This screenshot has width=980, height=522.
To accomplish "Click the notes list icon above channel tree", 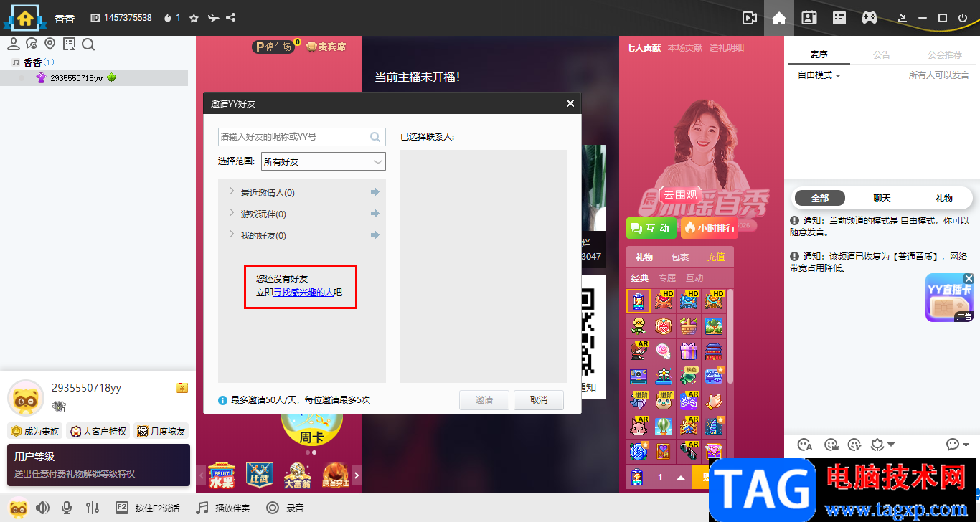I will [x=69, y=44].
